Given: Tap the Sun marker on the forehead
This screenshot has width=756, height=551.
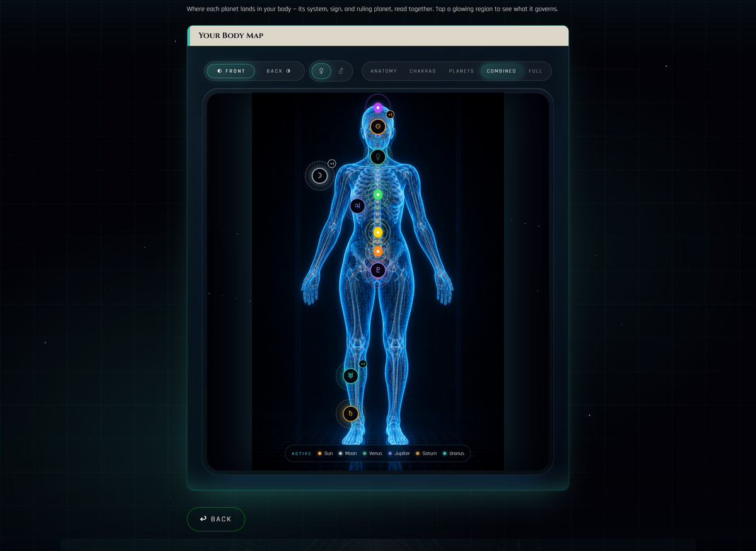Looking at the screenshot, I should coord(378,127).
